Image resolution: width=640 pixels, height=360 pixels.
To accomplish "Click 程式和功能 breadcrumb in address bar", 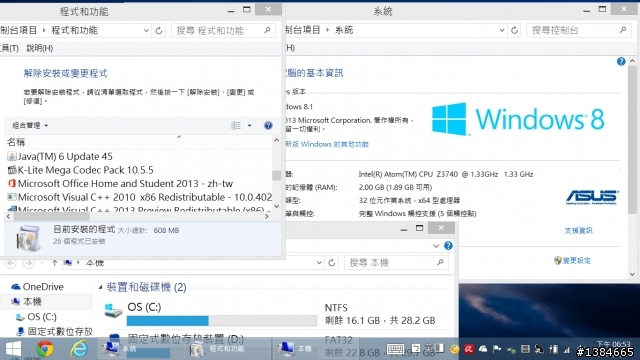I will [x=74, y=30].
